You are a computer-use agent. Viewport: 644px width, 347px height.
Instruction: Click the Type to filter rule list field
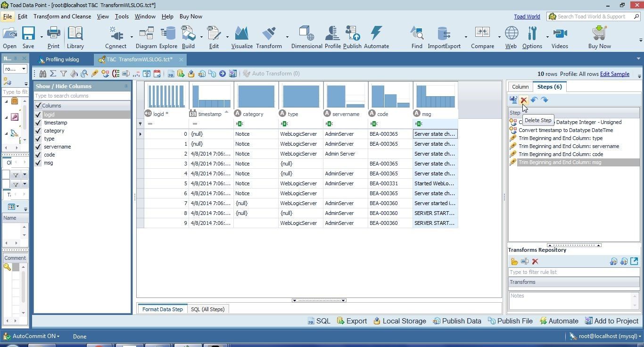[x=574, y=272]
